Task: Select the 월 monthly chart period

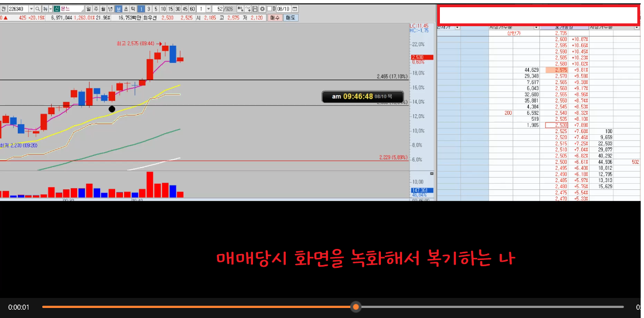Action: click(103, 9)
